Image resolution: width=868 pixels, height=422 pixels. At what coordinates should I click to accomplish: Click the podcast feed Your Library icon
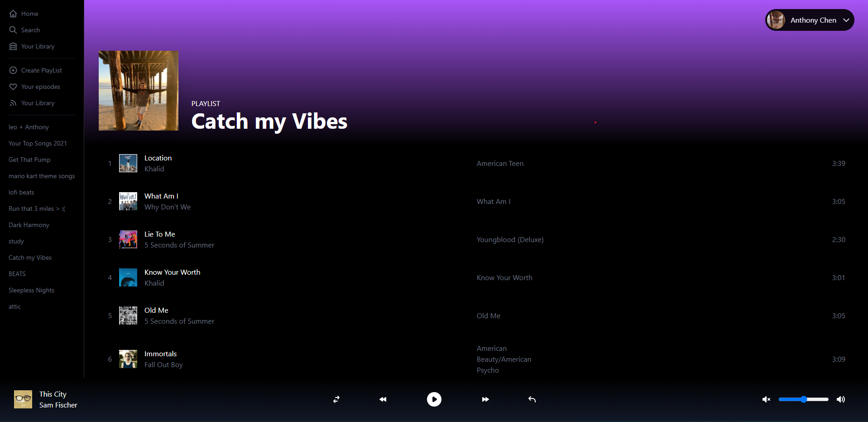click(x=13, y=103)
